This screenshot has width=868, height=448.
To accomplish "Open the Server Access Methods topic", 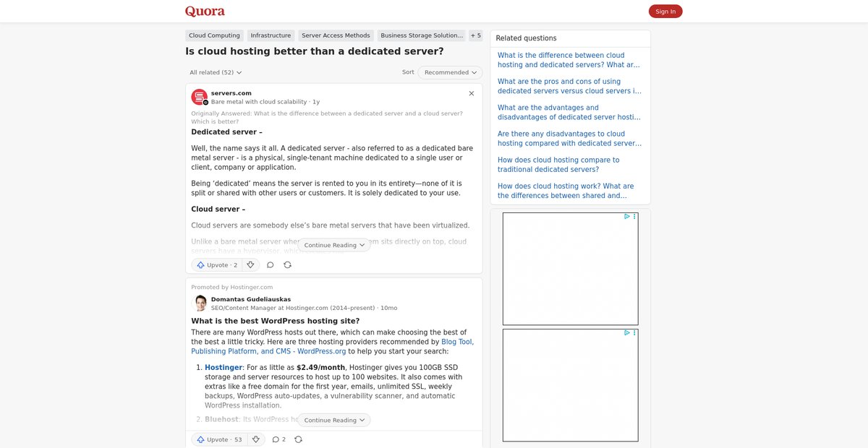I will click(336, 35).
